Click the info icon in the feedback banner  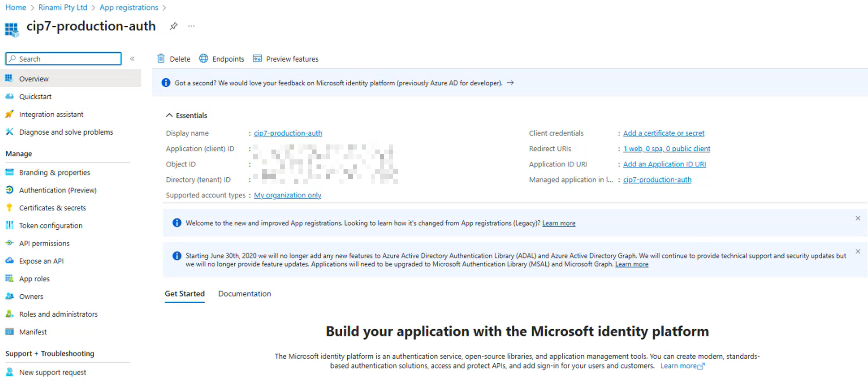coord(166,83)
